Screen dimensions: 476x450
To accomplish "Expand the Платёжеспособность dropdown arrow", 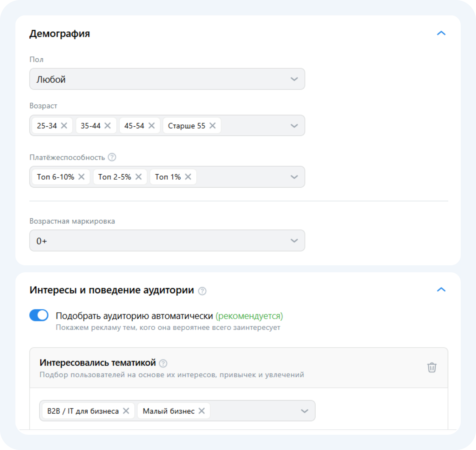I will [294, 177].
